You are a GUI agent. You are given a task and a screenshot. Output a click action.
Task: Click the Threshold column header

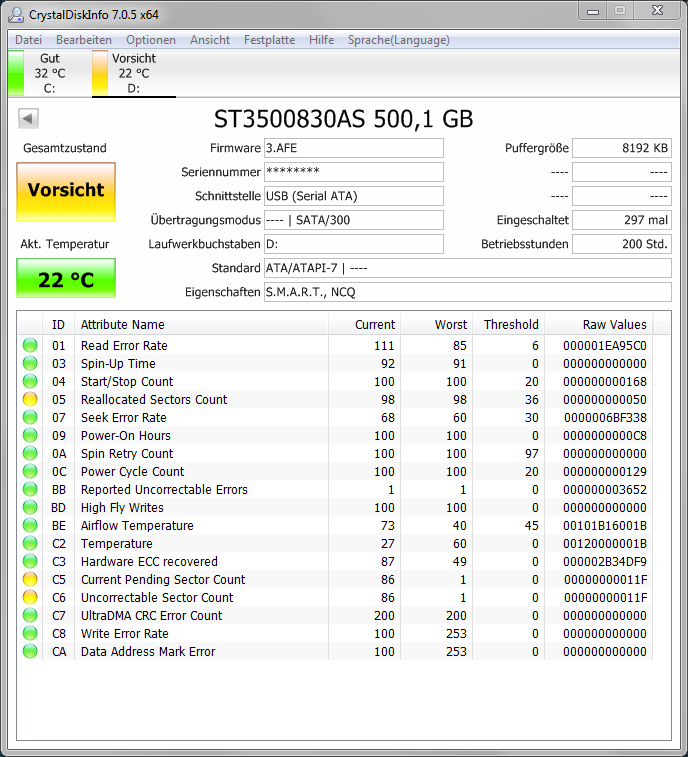(x=508, y=324)
